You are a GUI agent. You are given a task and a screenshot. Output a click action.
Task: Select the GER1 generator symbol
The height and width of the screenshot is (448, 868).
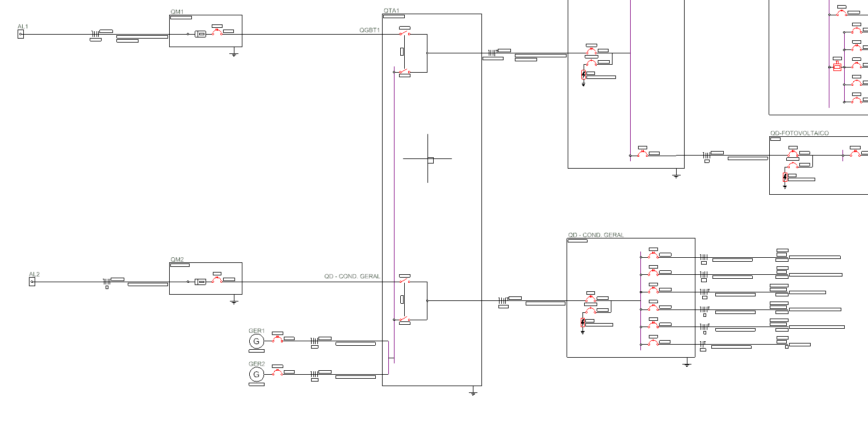click(x=257, y=341)
